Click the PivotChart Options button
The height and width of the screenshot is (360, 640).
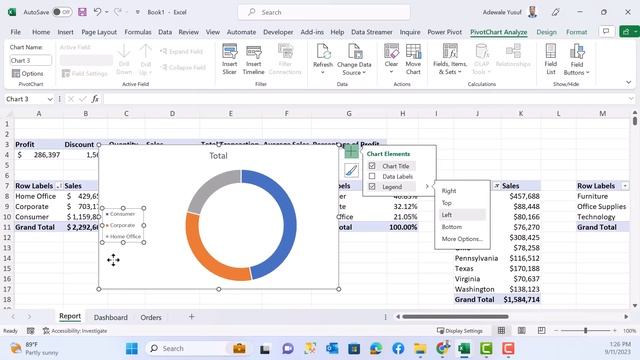28,73
